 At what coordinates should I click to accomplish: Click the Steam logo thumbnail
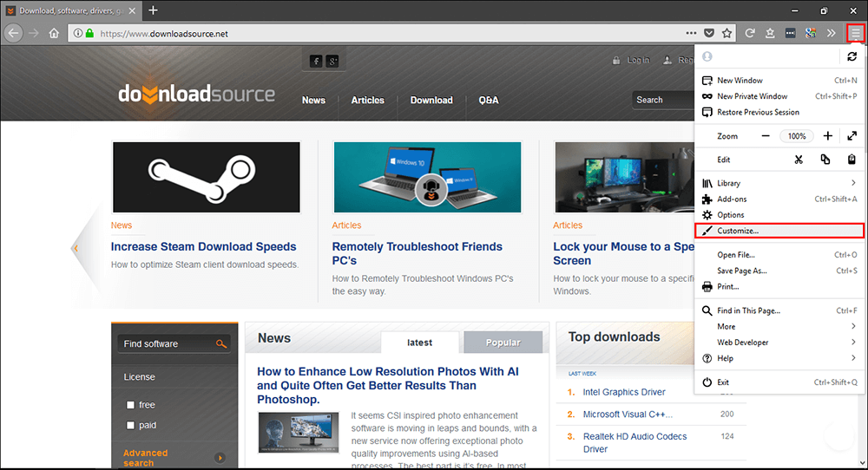point(207,177)
